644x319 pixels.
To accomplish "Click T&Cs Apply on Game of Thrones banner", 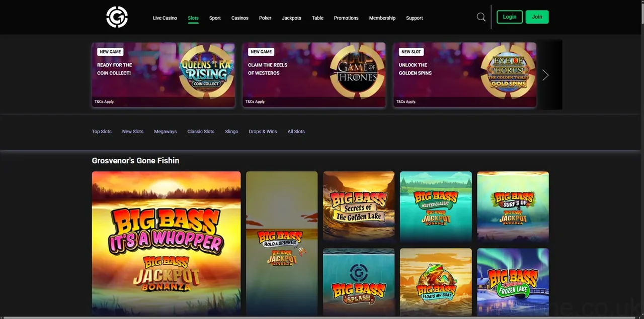I will (255, 101).
